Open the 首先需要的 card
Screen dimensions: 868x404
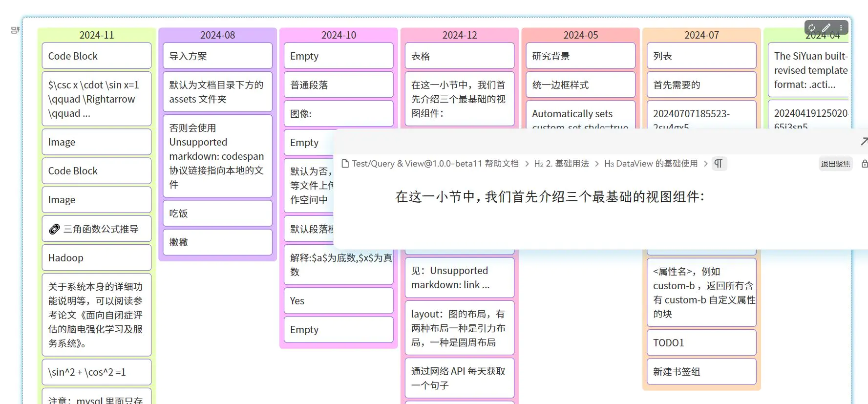[701, 85]
